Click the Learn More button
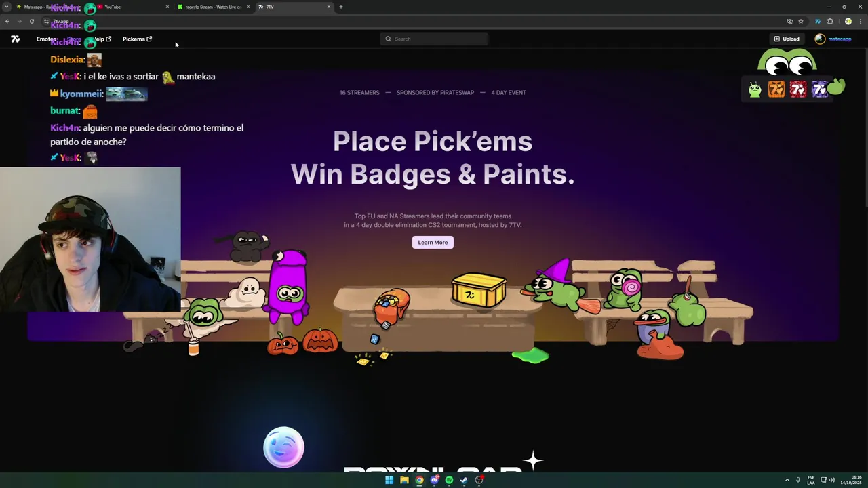Image resolution: width=868 pixels, height=488 pixels. [433, 242]
